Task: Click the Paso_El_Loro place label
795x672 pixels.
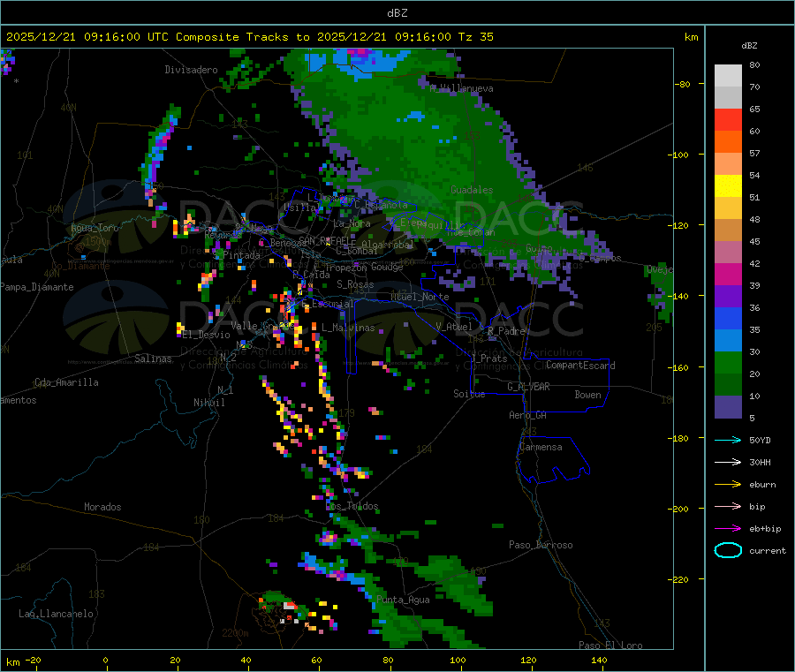Action: (610, 646)
